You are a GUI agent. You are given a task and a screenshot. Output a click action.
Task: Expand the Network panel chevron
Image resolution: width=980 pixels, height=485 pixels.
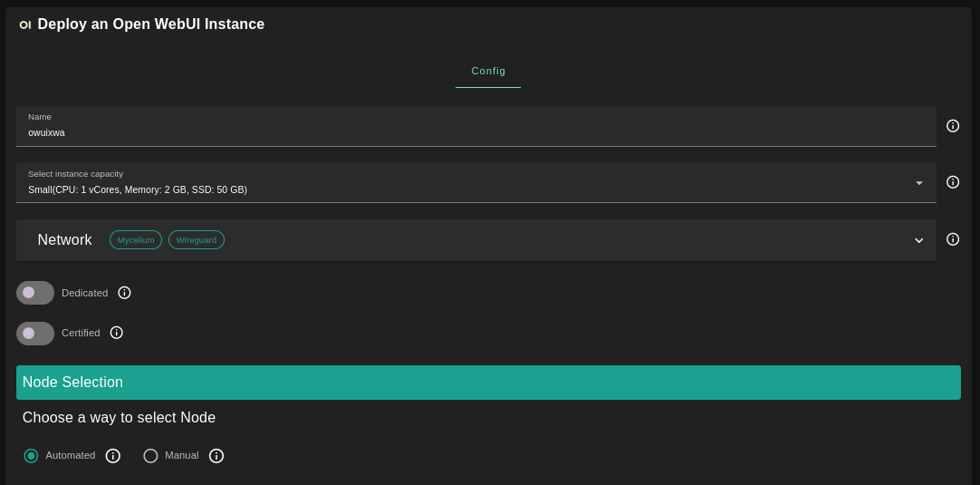point(918,240)
